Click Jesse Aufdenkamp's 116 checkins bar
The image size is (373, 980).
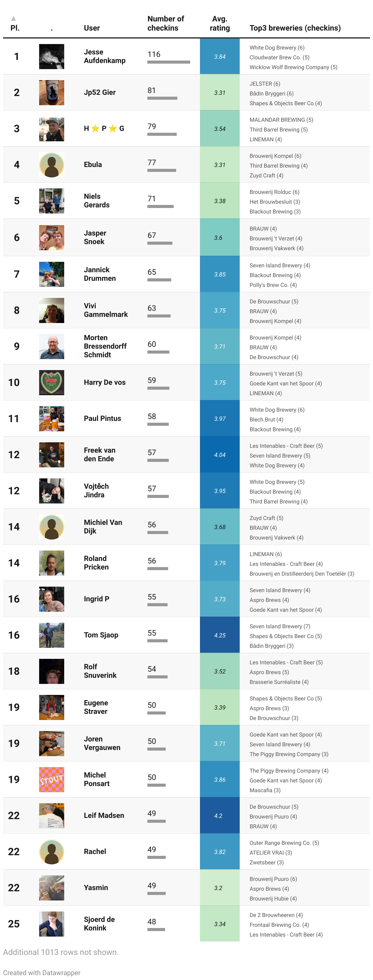pos(168,61)
